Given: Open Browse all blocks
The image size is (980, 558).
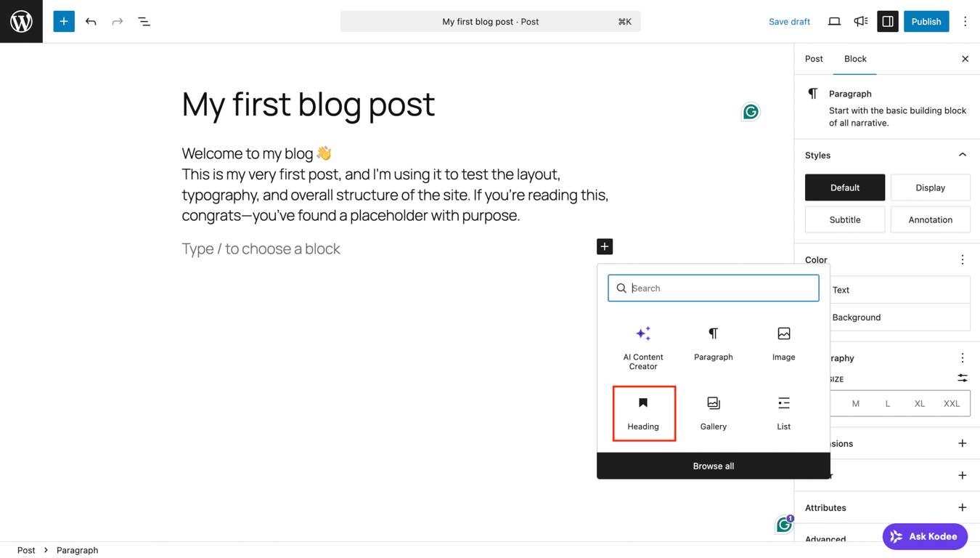Looking at the screenshot, I should (x=713, y=466).
